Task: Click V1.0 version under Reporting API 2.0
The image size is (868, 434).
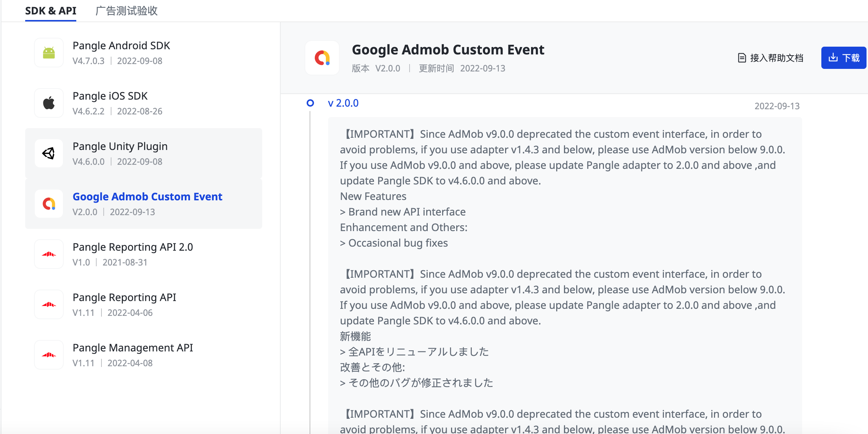Action: pos(81,262)
